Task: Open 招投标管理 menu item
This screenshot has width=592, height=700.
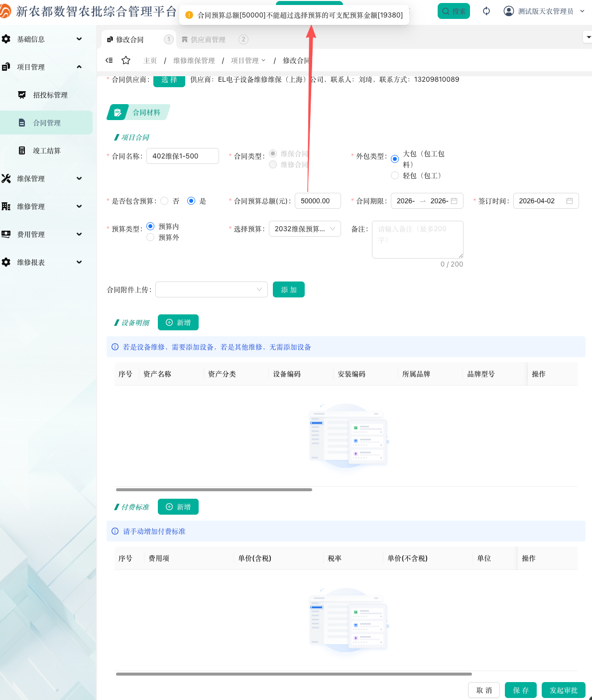Action: tap(46, 95)
